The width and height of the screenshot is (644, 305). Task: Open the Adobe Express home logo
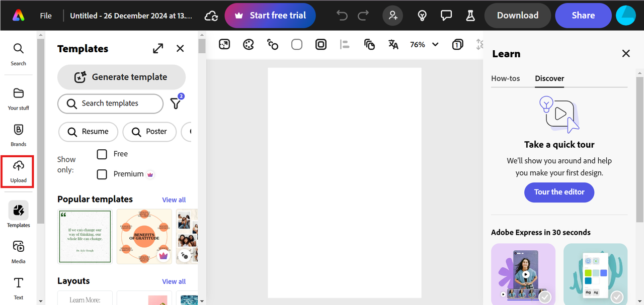coord(18,16)
